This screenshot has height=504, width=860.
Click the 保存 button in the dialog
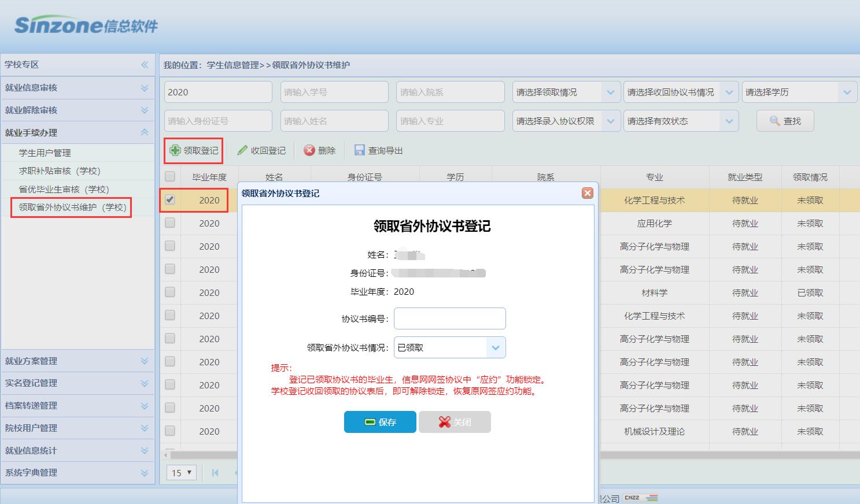coord(380,422)
